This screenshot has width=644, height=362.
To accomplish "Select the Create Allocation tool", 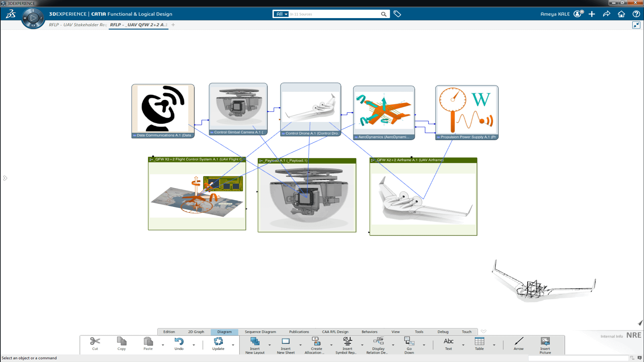I will [316, 342].
